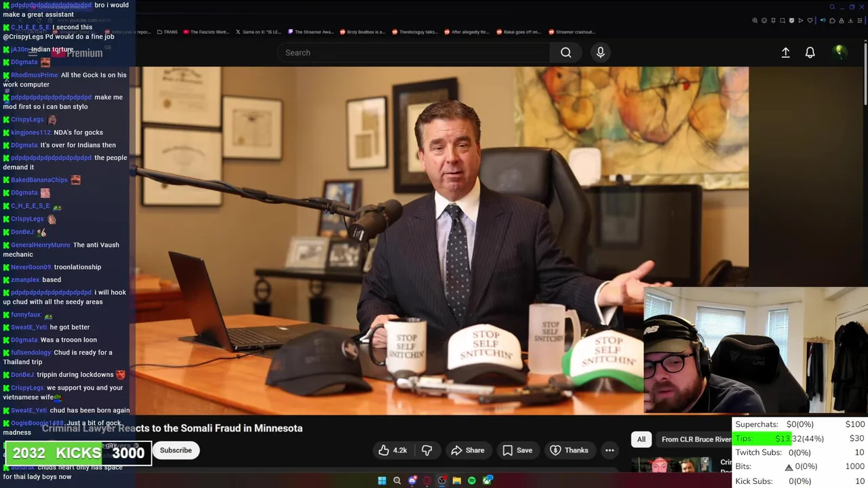Screen dimensions: 868x488
Task: Open Discord from the taskbar
Action: point(412,481)
